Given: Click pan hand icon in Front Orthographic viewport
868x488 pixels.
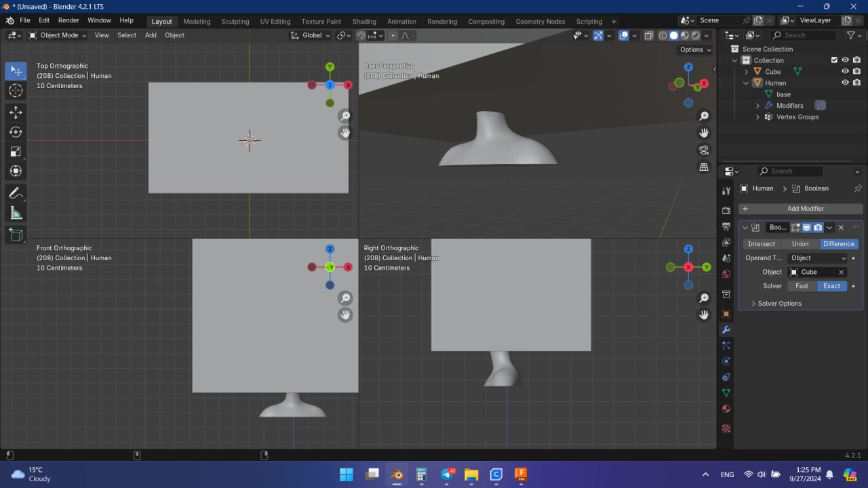Looking at the screenshot, I should point(345,314).
